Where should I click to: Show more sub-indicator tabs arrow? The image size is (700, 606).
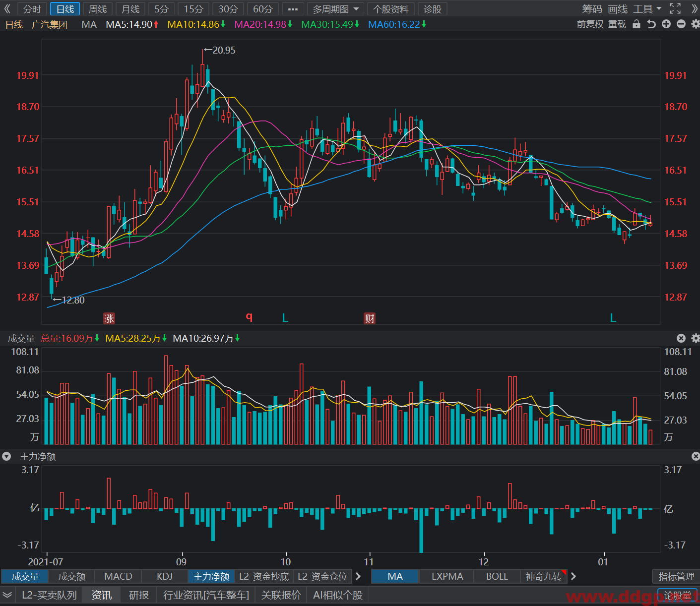pos(358,576)
